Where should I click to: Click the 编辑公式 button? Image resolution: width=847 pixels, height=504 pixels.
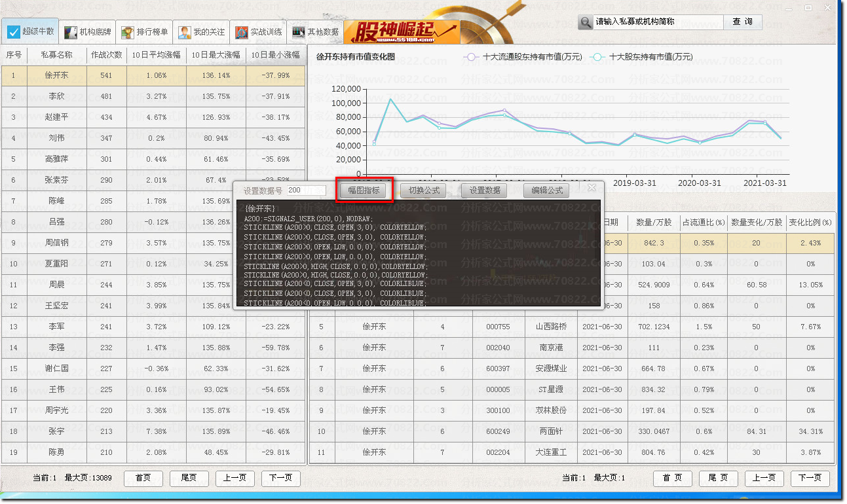546,190
